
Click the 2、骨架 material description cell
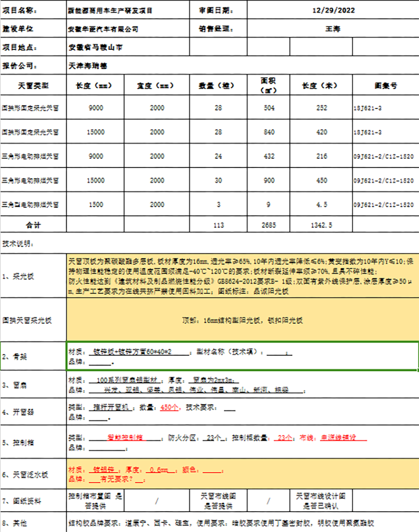pyautogui.click(x=242, y=356)
